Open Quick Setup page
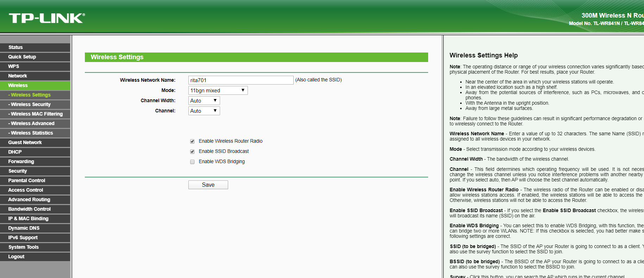The width and height of the screenshot is (644, 278). [x=35, y=57]
